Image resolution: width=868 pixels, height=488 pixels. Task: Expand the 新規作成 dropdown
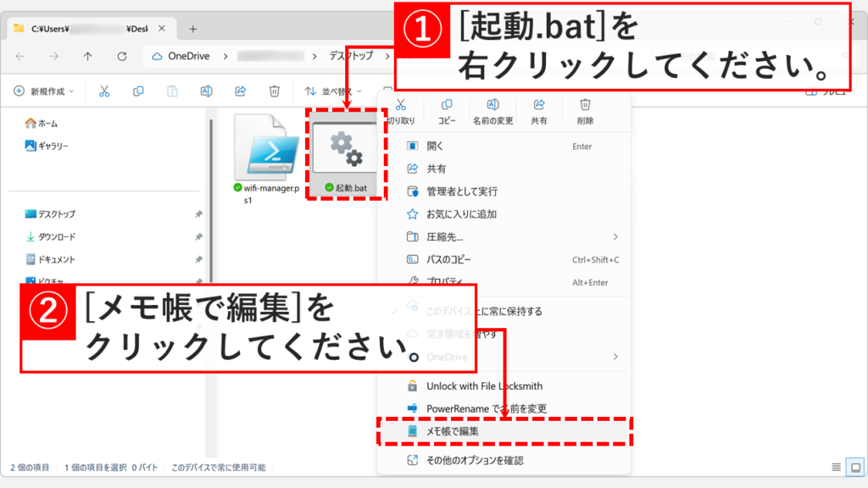click(43, 91)
